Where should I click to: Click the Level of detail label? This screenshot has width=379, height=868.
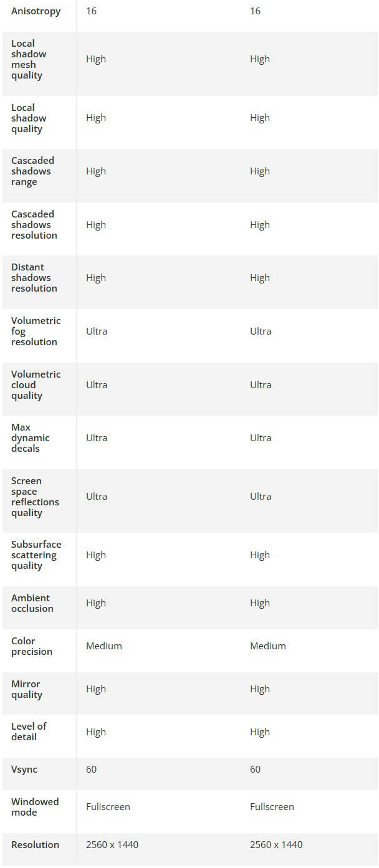(29, 732)
